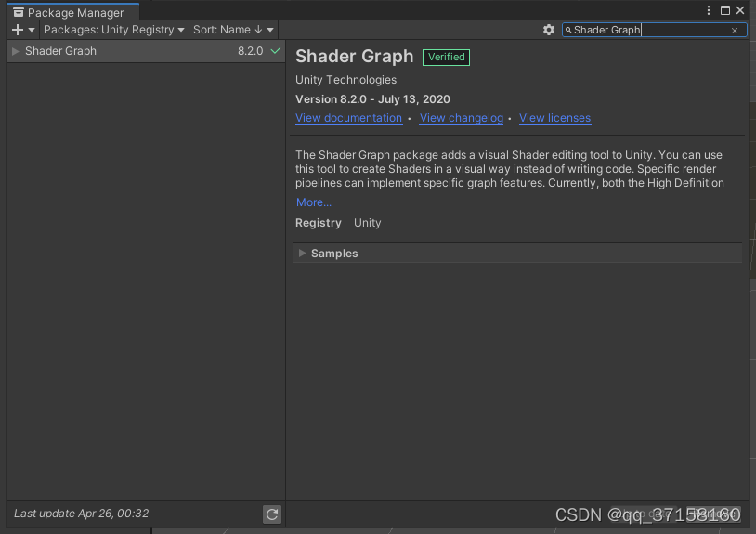Open the add package plus menu

click(22, 30)
